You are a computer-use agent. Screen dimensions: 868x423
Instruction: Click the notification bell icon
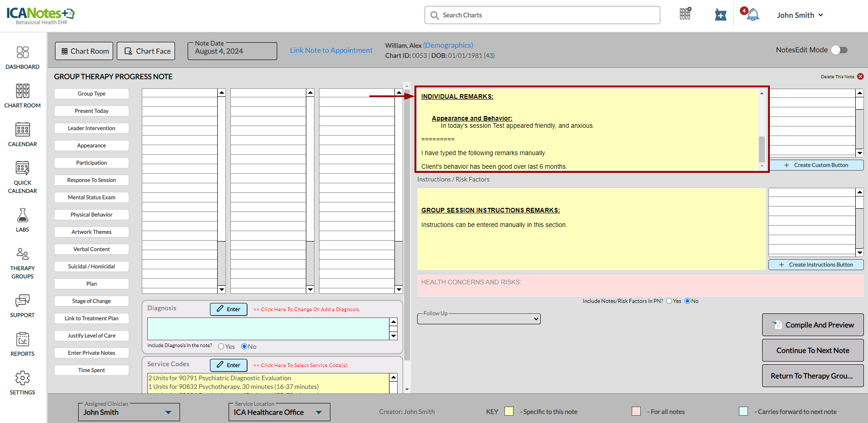click(x=753, y=15)
